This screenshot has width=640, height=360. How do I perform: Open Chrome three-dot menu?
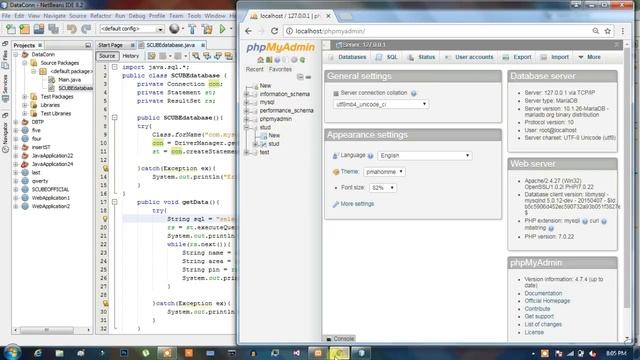623,31
